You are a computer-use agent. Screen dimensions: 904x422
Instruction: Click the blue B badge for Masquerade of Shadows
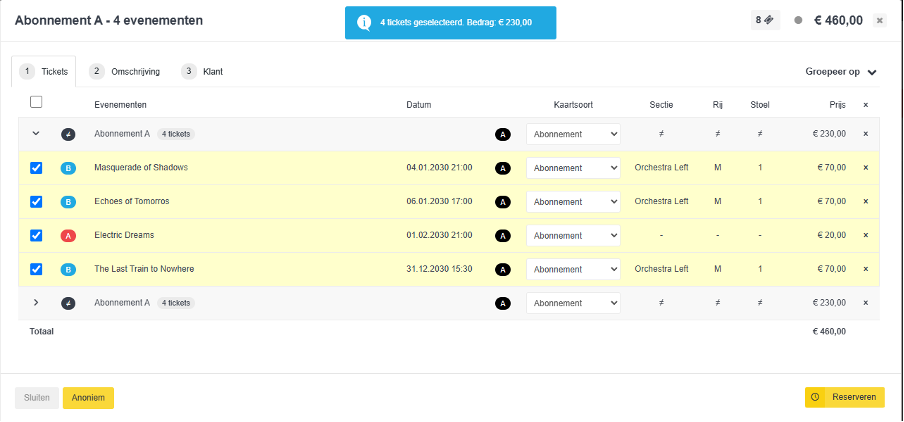[x=68, y=168]
